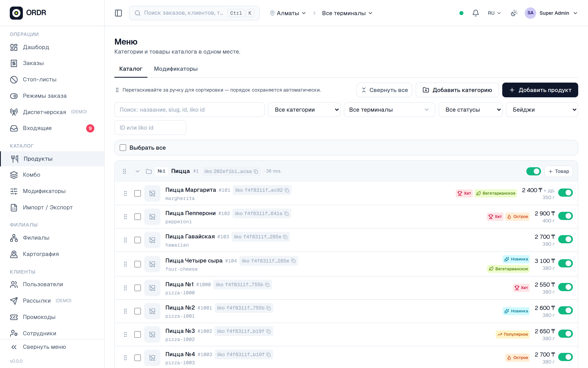Viewport: 588px width, 368px height.
Task: Open image placeholder of Пицца Пепперони
Action: pyautogui.click(x=152, y=217)
